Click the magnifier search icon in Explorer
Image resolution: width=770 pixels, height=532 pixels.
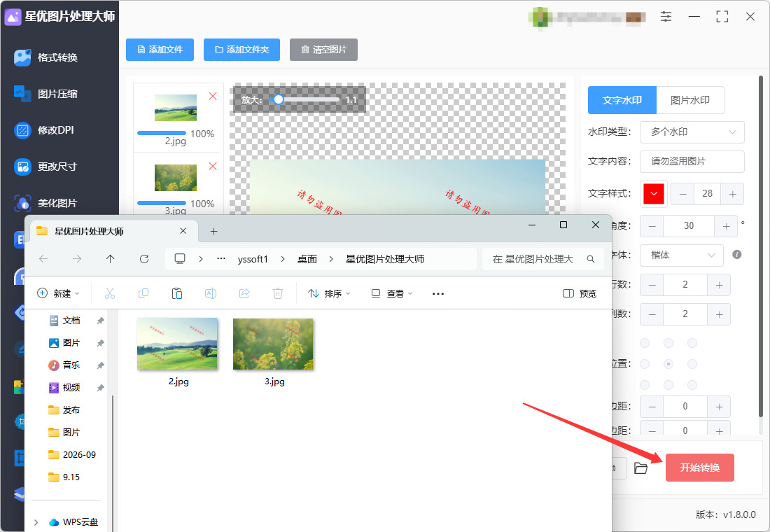[591, 259]
